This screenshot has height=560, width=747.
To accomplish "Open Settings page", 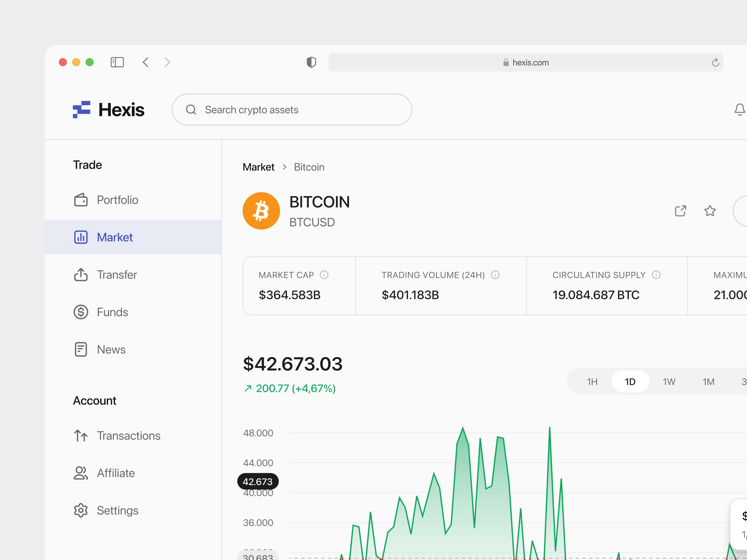I will [x=133, y=510].
